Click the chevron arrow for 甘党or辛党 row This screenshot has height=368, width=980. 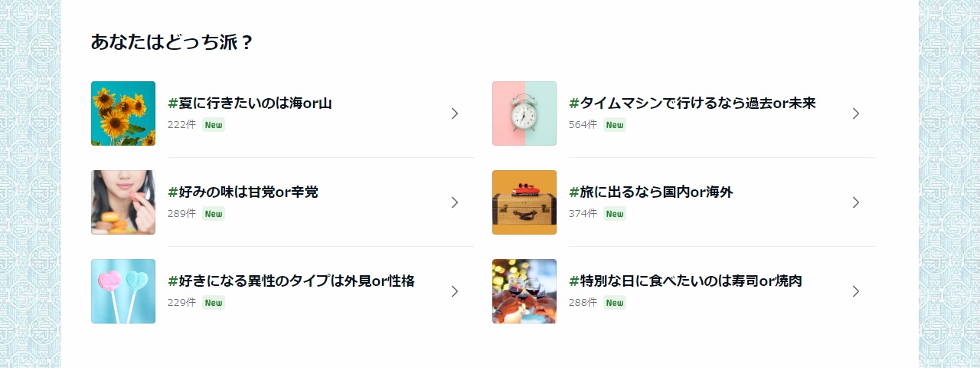pyautogui.click(x=455, y=202)
